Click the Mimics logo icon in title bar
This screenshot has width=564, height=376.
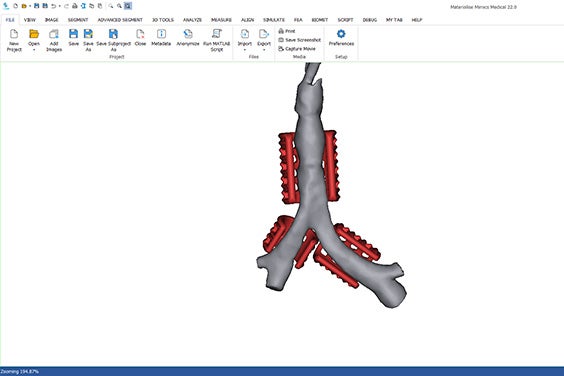point(6,6)
